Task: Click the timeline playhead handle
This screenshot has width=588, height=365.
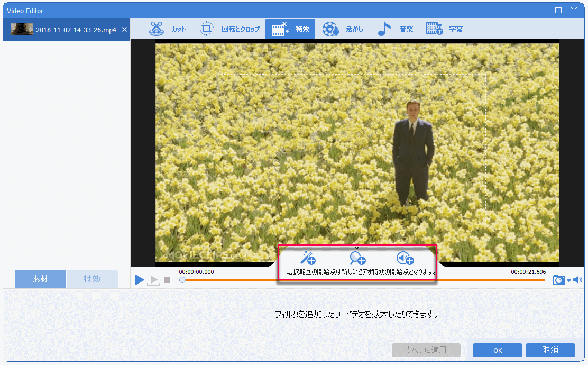Action: point(182,280)
